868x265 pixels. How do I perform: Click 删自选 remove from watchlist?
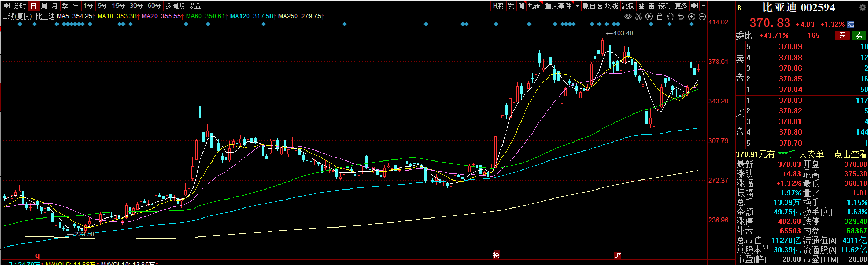point(593,6)
